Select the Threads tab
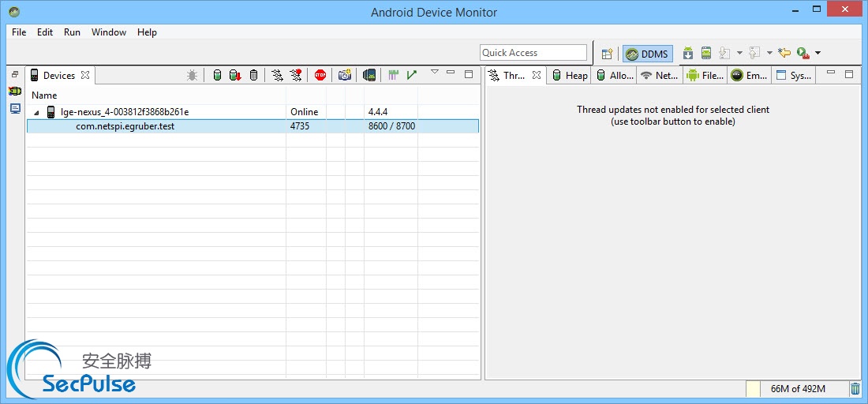The image size is (868, 404). click(514, 75)
